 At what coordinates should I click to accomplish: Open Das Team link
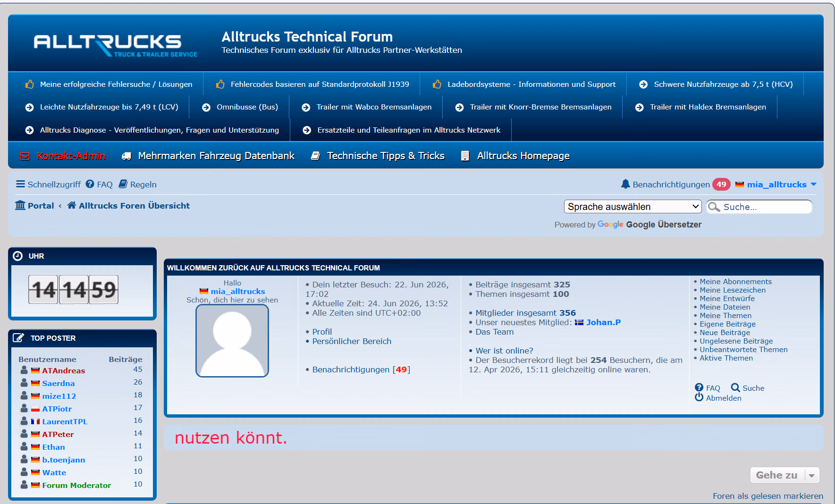tap(494, 332)
